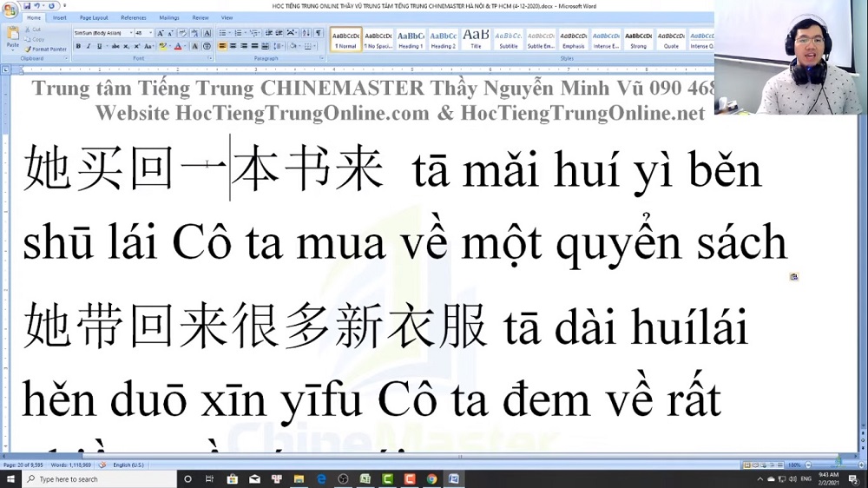
Task: Align text left
Action: [222, 46]
